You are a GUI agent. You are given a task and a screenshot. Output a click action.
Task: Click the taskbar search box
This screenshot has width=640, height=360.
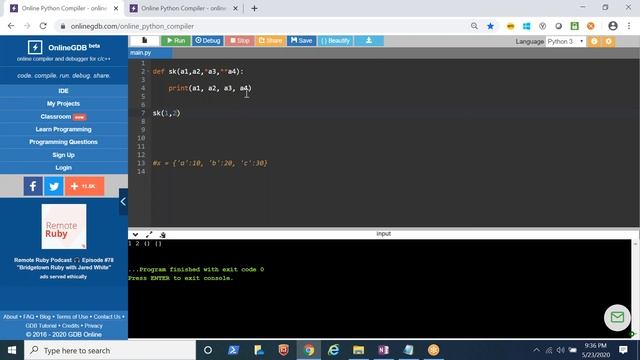[110, 350]
